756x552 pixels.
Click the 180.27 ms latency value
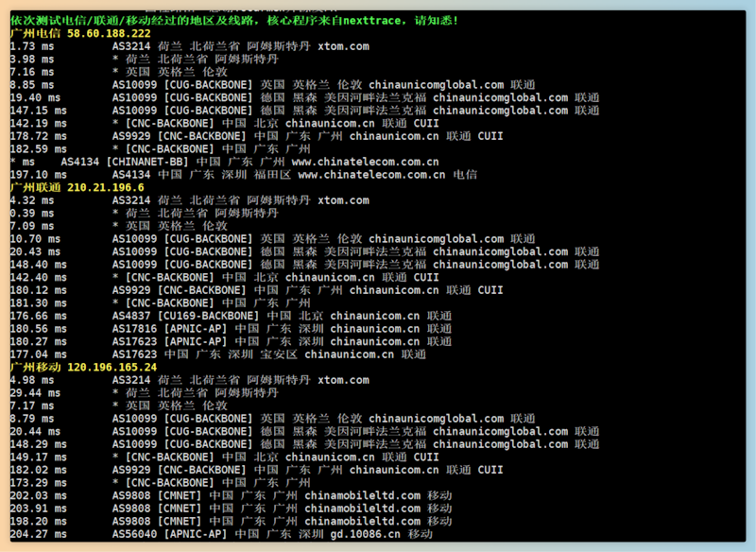point(39,342)
